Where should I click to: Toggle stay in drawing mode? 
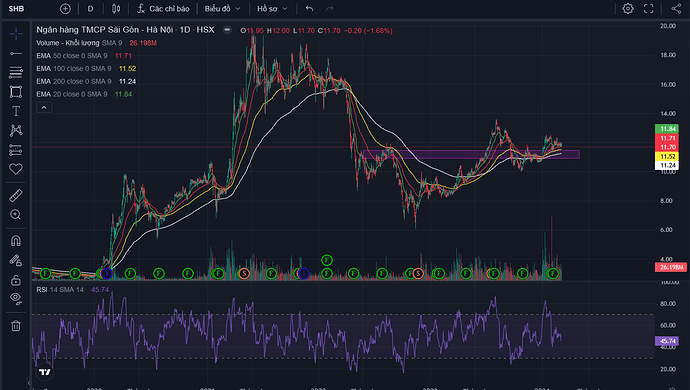point(16,260)
